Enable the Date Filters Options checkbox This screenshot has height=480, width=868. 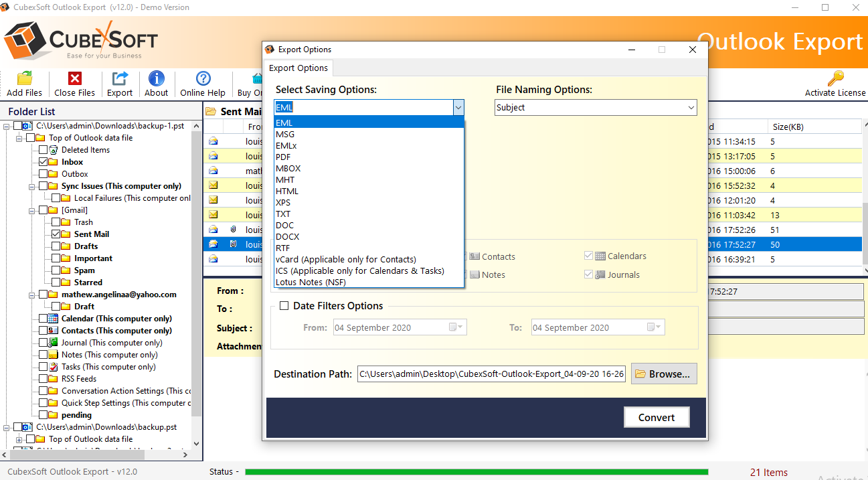[x=284, y=306]
